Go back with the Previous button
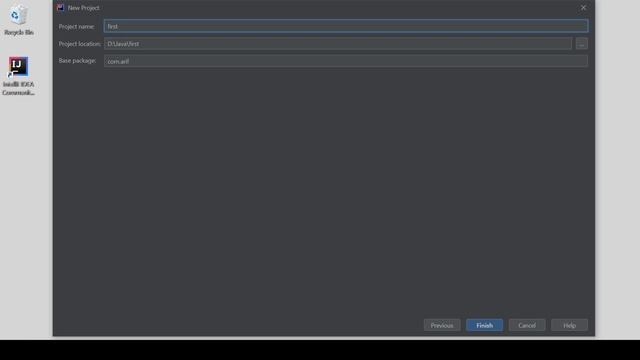 click(x=442, y=325)
